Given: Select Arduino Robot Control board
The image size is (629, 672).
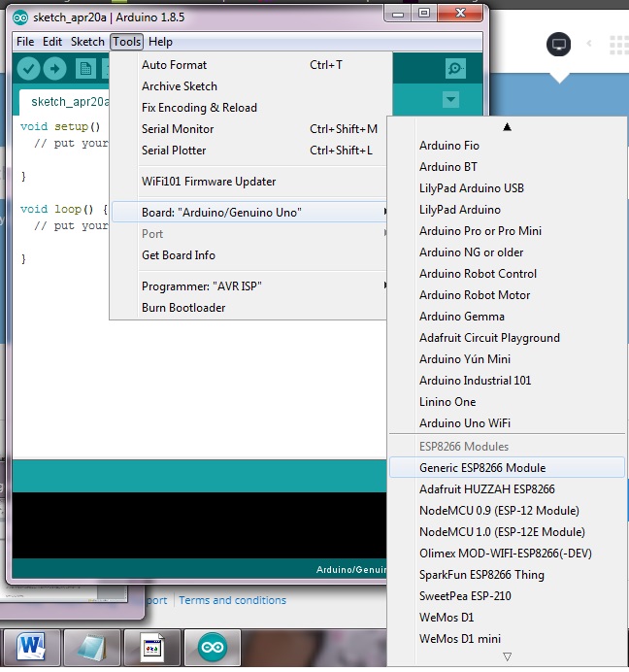Looking at the screenshot, I should click(507, 274).
